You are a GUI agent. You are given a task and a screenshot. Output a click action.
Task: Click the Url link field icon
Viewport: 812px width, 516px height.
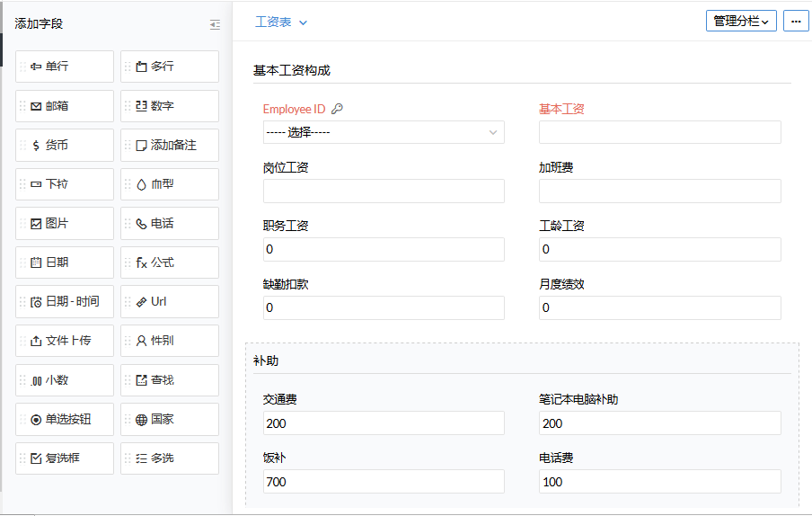click(141, 302)
